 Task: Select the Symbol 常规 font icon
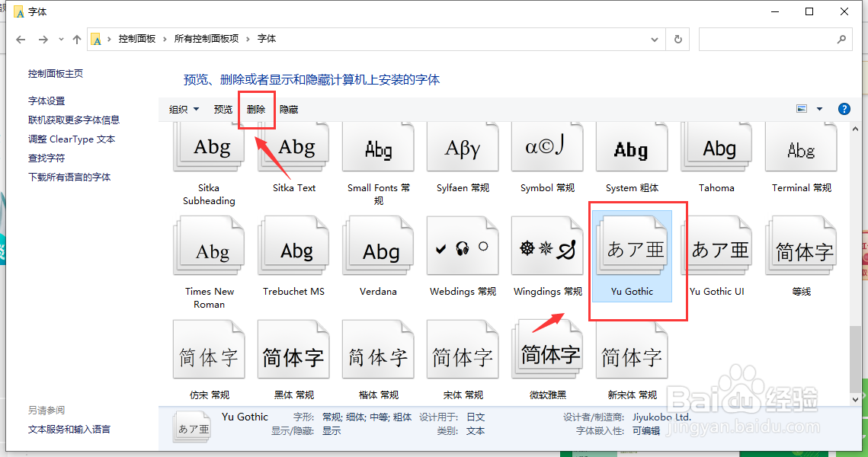[x=547, y=147]
